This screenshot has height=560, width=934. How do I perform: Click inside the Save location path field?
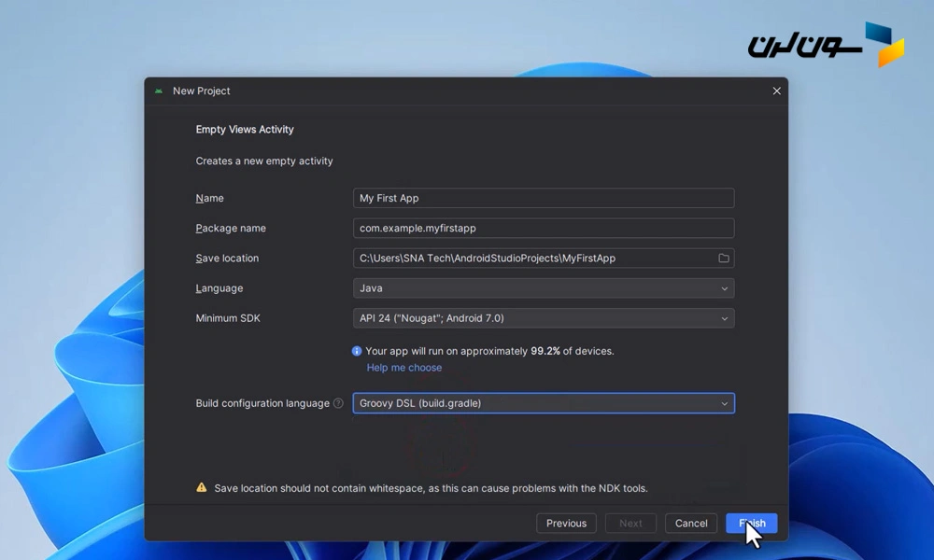532,259
